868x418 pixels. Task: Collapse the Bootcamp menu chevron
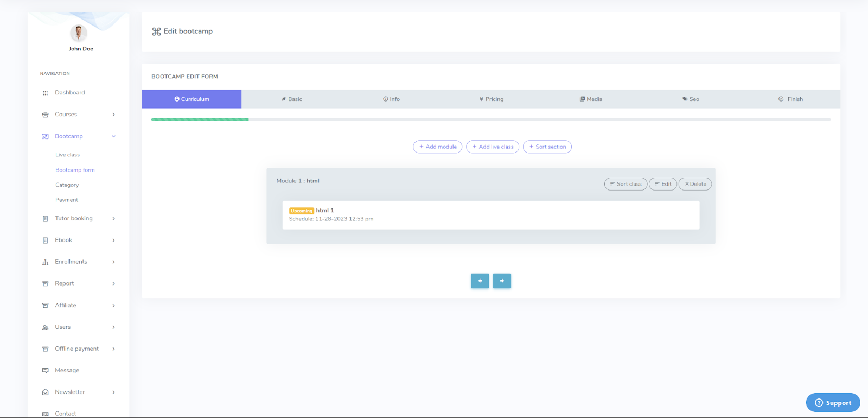[x=113, y=136]
